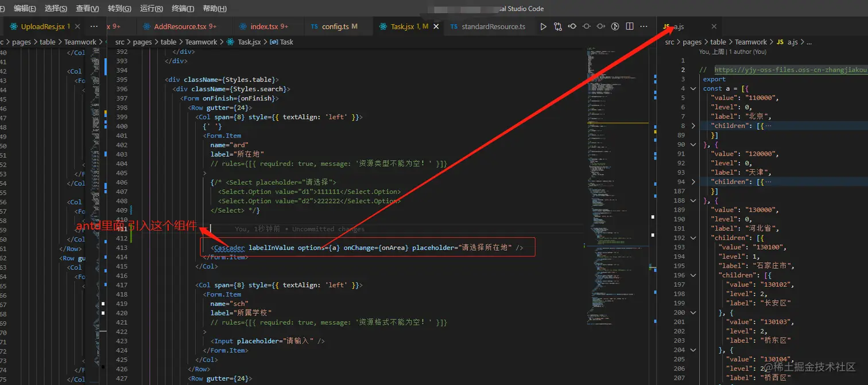Click 'src' breadcrumb in Task.jsx editor
The image size is (868, 385).
click(x=120, y=42)
